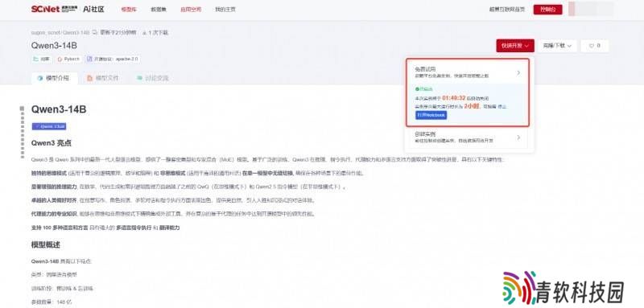The image size is (644, 308).
Task: Click the first task tag left of Pytorch
Action: (42, 59)
